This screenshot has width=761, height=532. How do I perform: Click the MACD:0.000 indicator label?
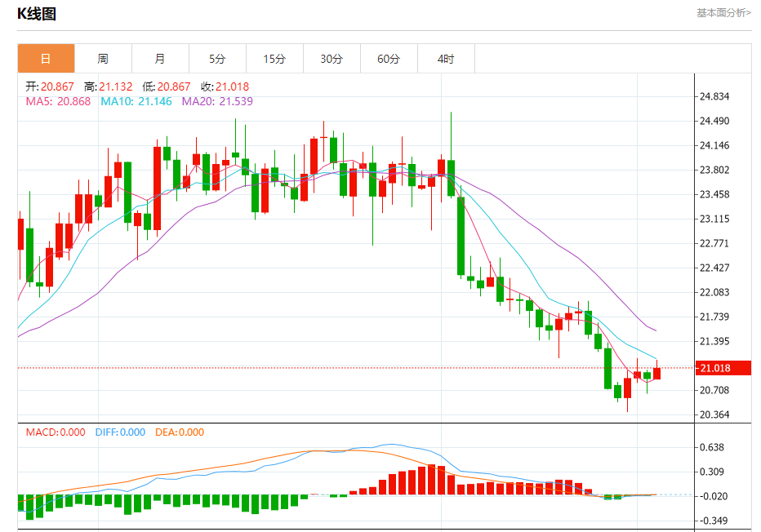click(56, 432)
